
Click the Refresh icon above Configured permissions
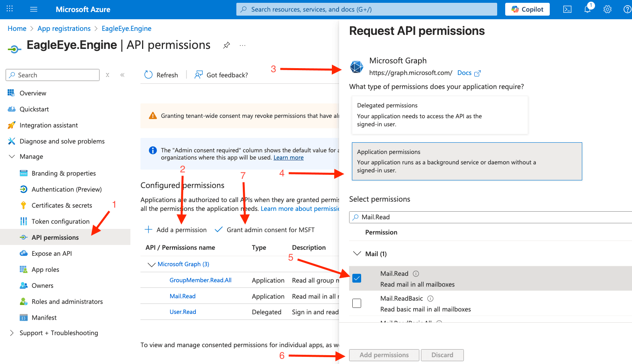[x=148, y=75]
